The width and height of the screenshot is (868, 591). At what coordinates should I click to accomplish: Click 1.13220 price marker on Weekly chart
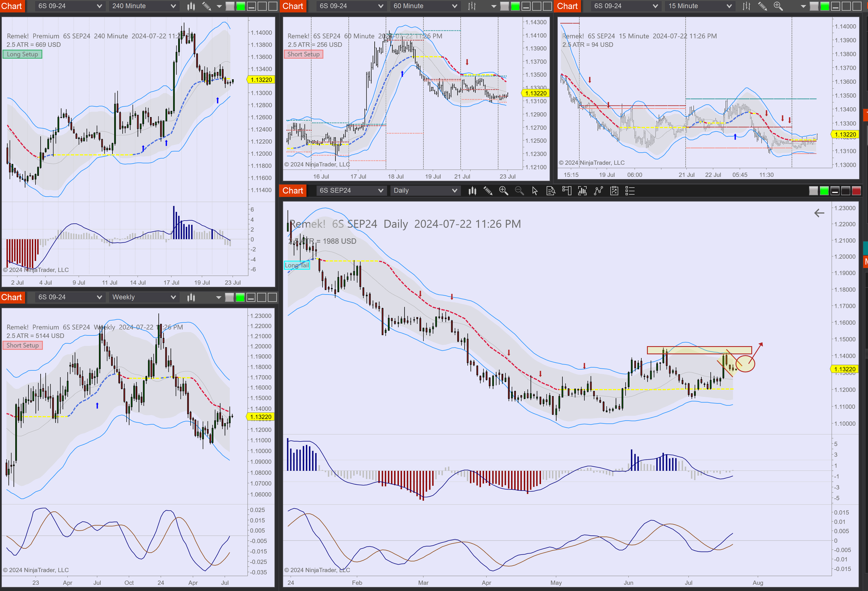point(261,417)
